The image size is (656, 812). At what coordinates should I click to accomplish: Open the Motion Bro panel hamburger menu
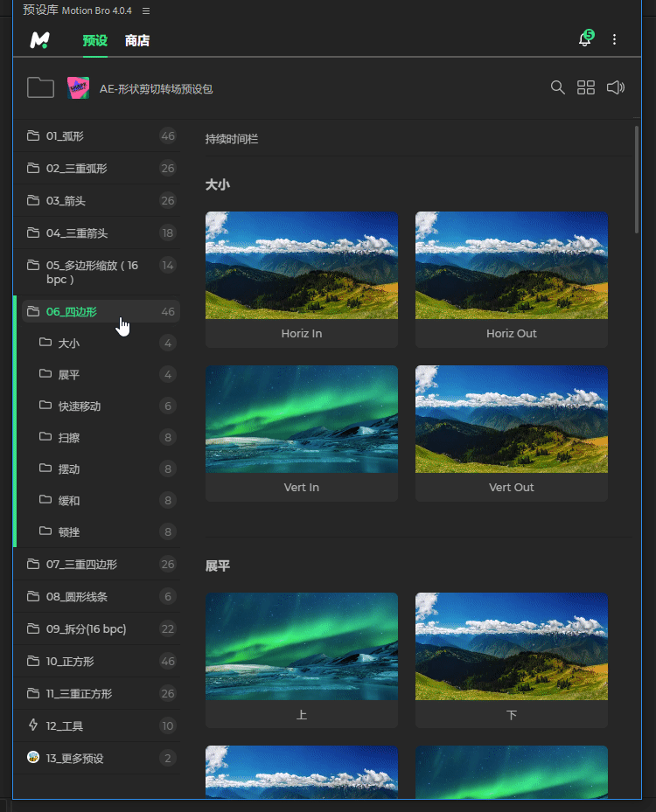coord(146,10)
